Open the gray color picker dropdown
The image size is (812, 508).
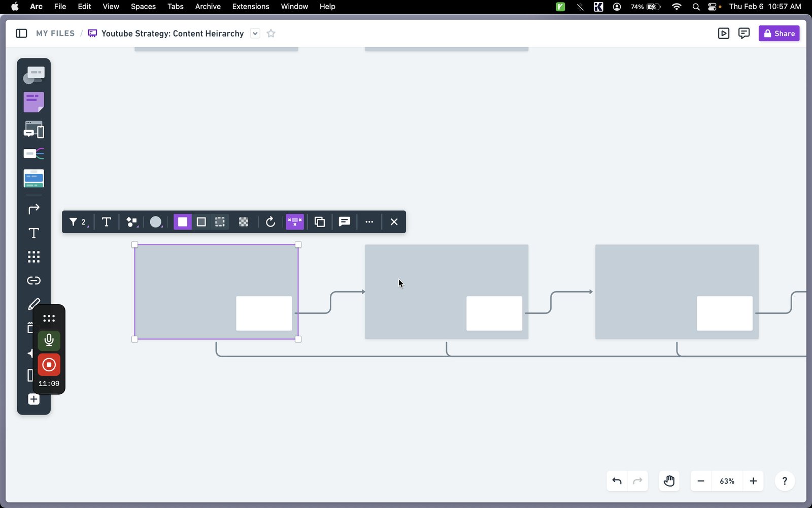click(x=156, y=222)
